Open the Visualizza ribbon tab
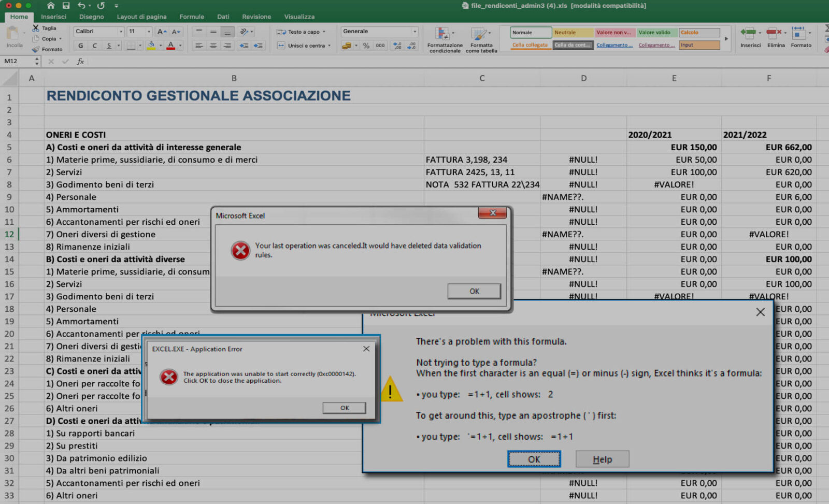 click(x=299, y=17)
